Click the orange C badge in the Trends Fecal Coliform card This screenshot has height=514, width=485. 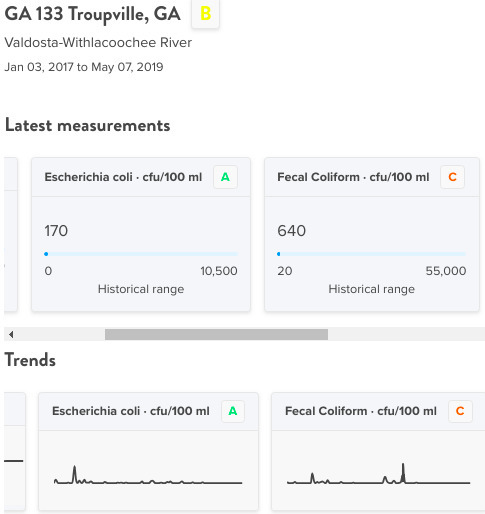pos(460,411)
